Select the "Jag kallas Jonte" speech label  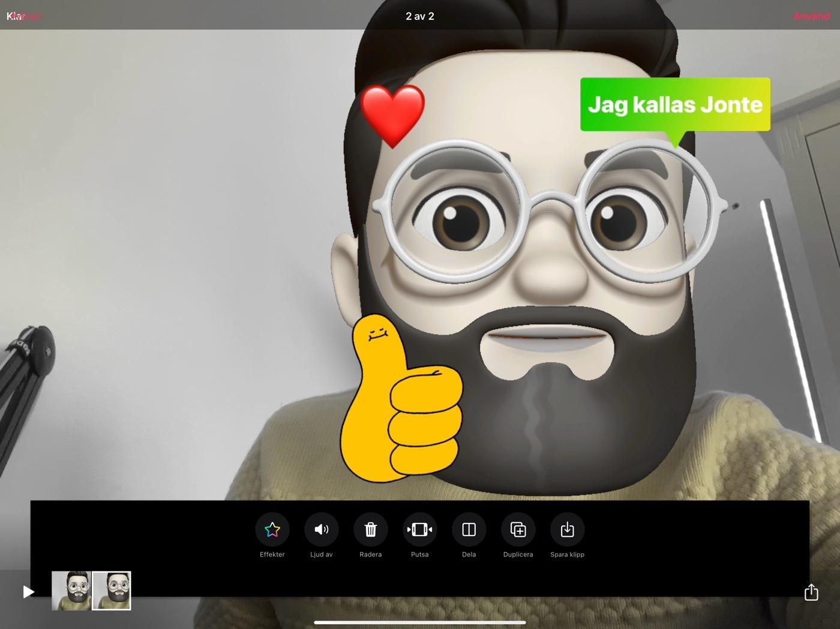tap(675, 105)
